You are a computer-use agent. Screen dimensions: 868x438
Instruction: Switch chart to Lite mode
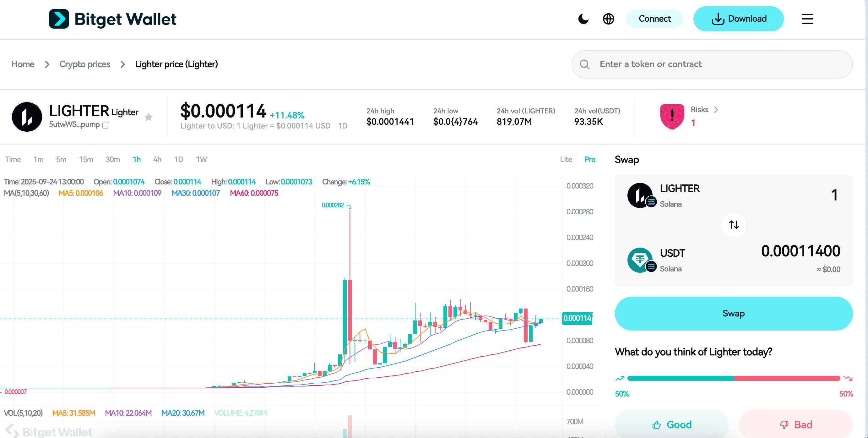click(566, 160)
